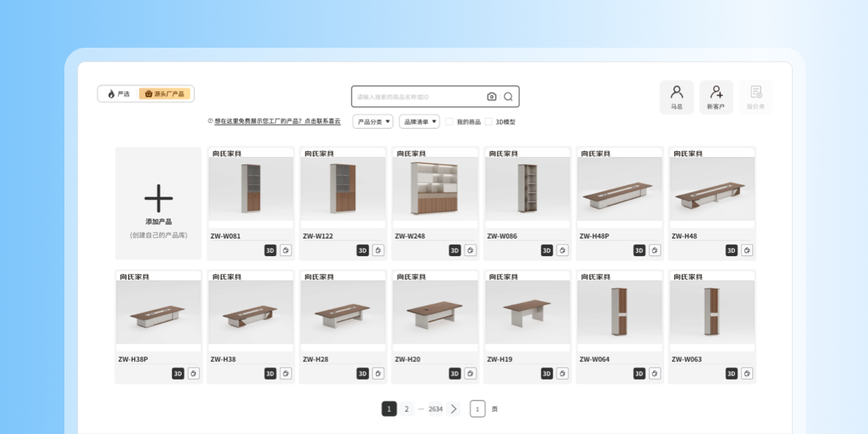View 3D model of ZW-W064
The height and width of the screenshot is (434, 868).
639,373
